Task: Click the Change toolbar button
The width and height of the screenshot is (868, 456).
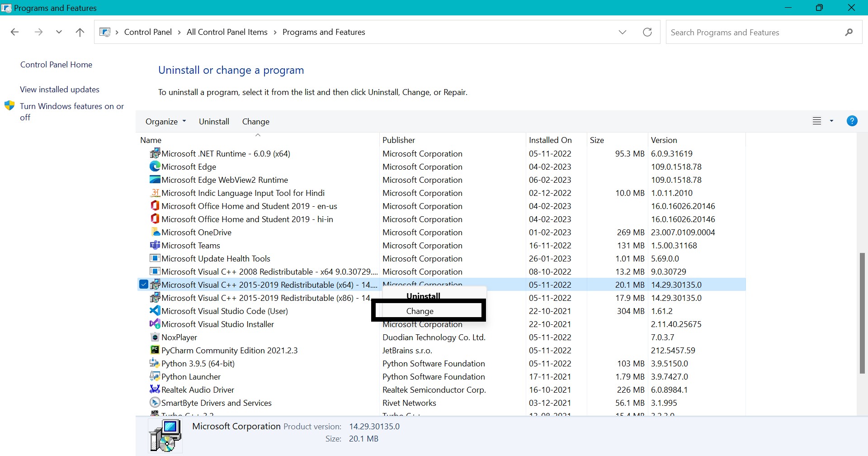Action: click(256, 121)
